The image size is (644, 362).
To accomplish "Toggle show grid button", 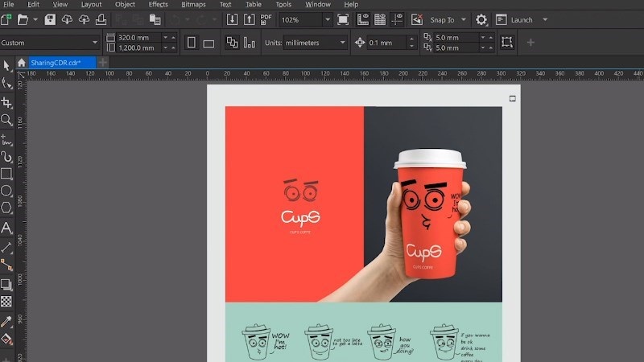I will [380, 19].
